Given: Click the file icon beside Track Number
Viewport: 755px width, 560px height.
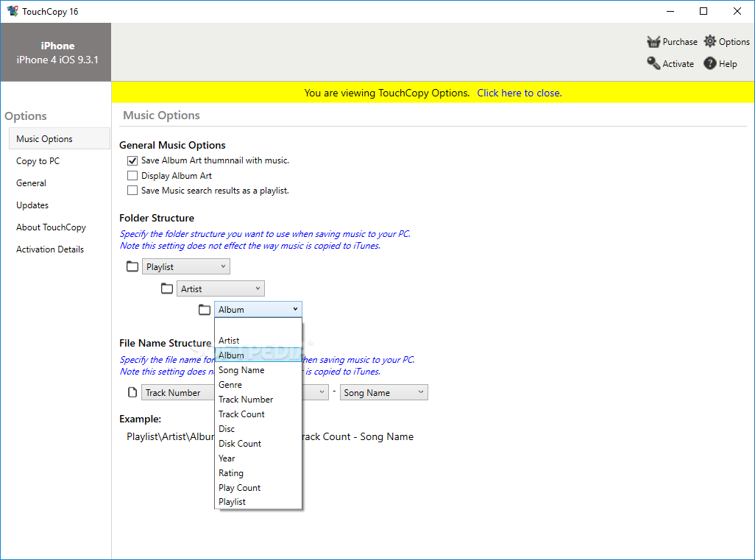Looking at the screenshot, I should coord(132,392).
